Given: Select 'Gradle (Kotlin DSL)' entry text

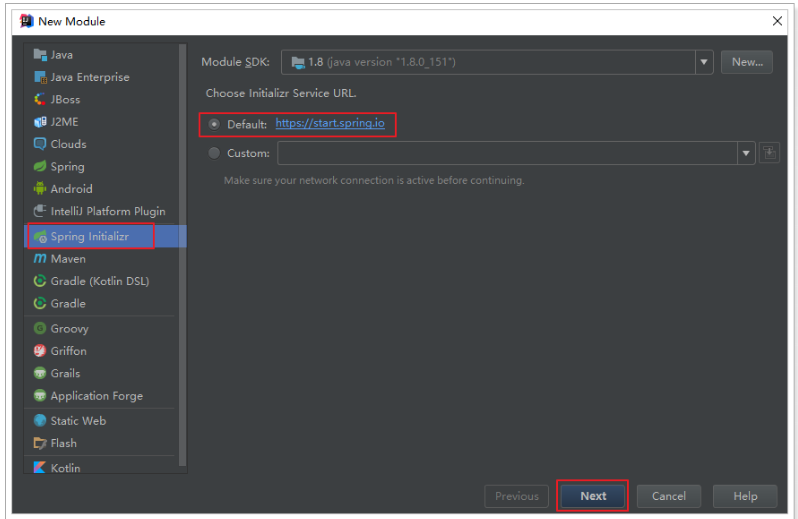Looking at the screenshot, I should [x=100, y=281].
